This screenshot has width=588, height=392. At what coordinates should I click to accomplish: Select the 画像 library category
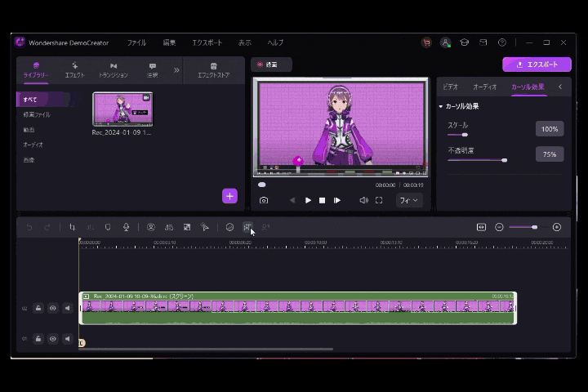[29, 160]
